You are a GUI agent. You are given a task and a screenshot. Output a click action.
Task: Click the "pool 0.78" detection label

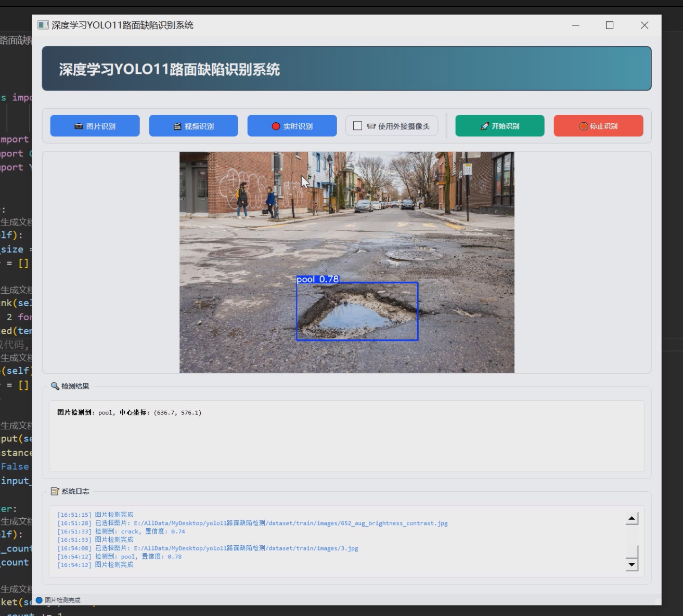pyautogui.click(x=317, y=279)
